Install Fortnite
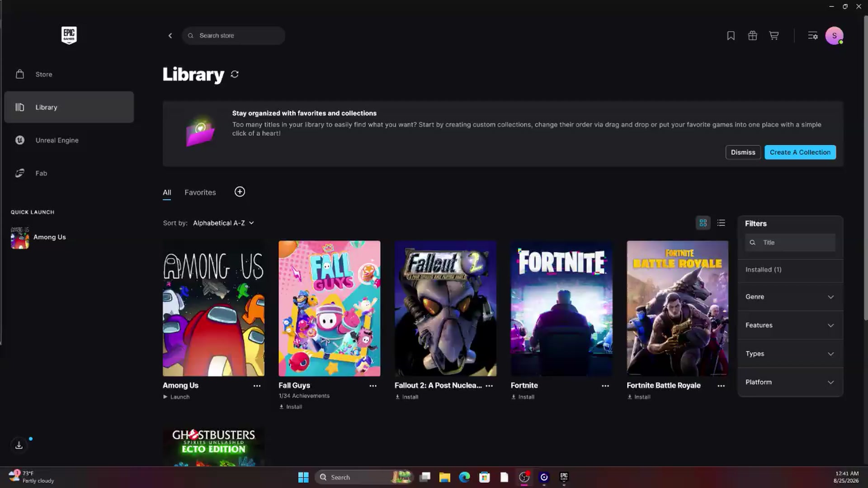The image size is (868, 488). pyautogui.click(x=523, y=397)
